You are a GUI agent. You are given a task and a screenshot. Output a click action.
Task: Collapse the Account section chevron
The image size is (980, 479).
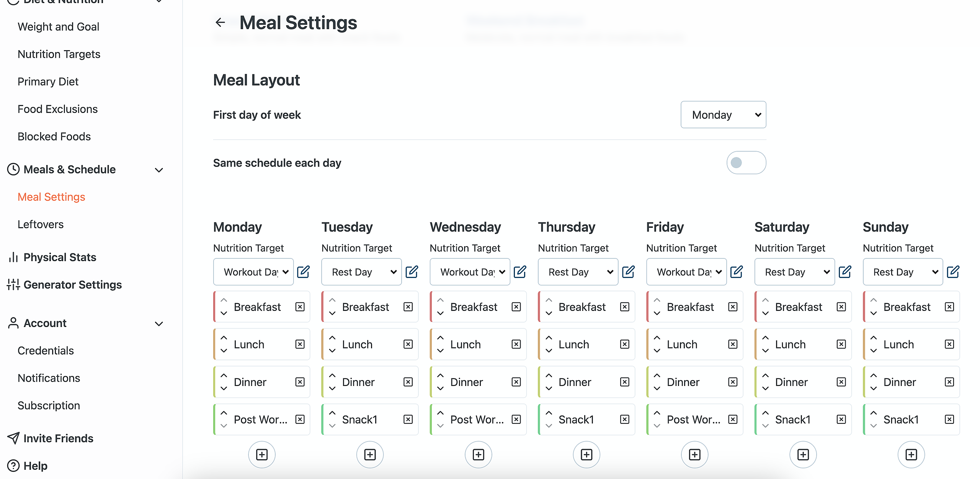click(159, 324)
